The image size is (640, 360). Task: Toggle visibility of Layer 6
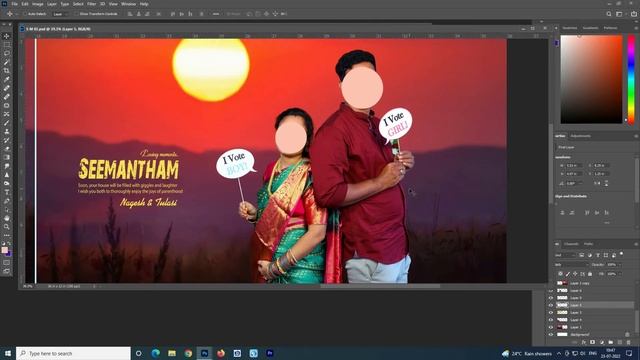(x=551, y=291)
